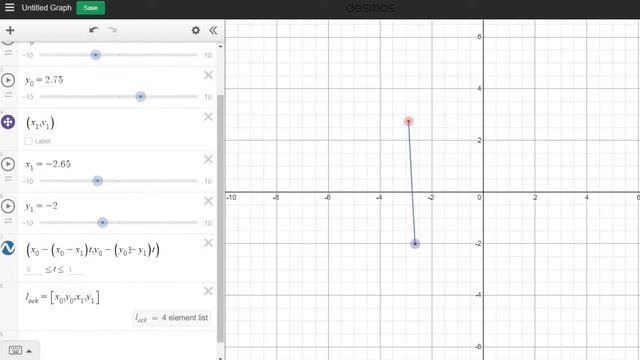640x360 pixels.
Task: Redo the last action
Action: coord(112,30)
